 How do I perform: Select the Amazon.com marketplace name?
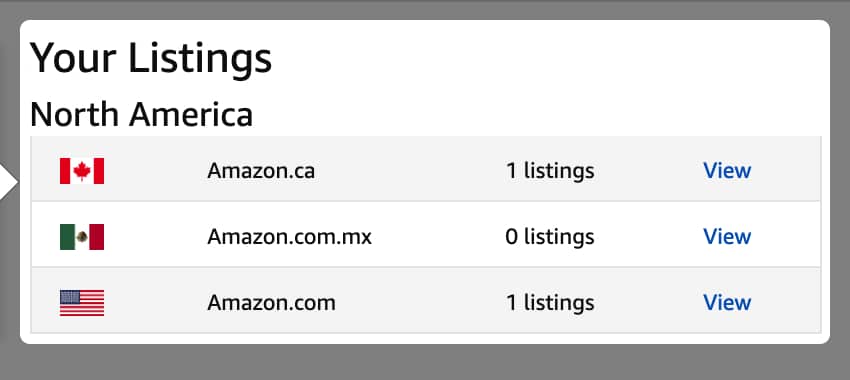271,302
